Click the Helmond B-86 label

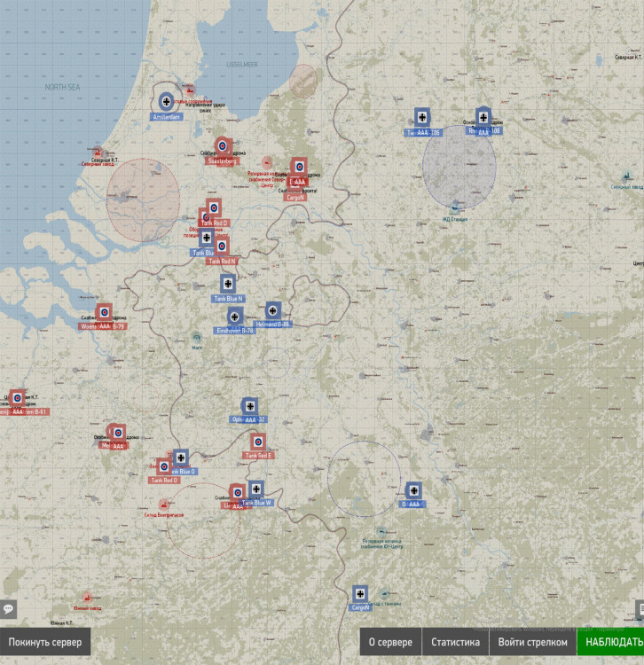pyautogui.click(x=272, y=324)
